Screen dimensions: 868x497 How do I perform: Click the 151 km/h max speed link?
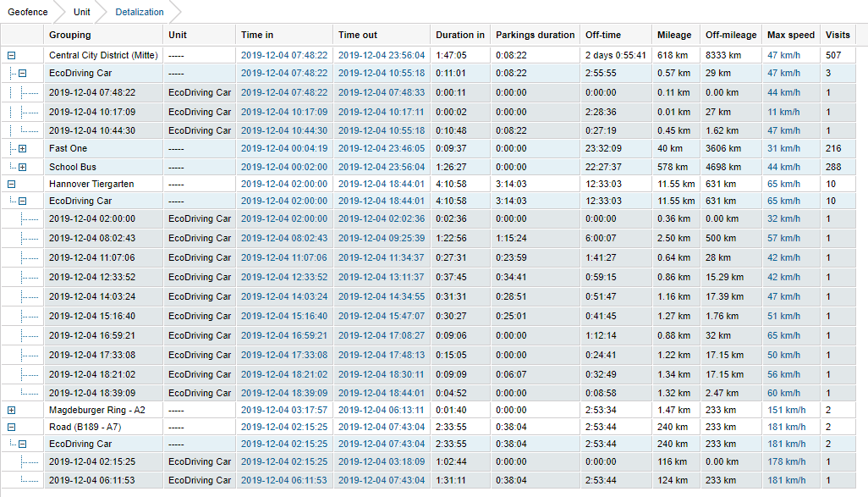coord(787,410)
